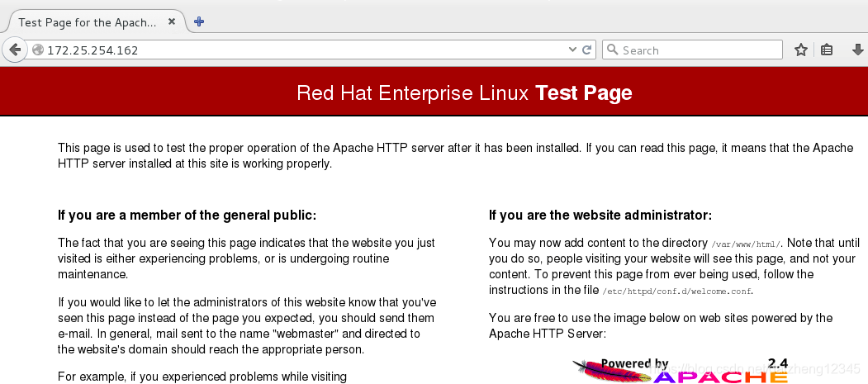The height and width of the screenshot is (384, 868).
Task: Click the /etc/httpd/conf.d/welcome.conf path text
Action: coord(677,291)
